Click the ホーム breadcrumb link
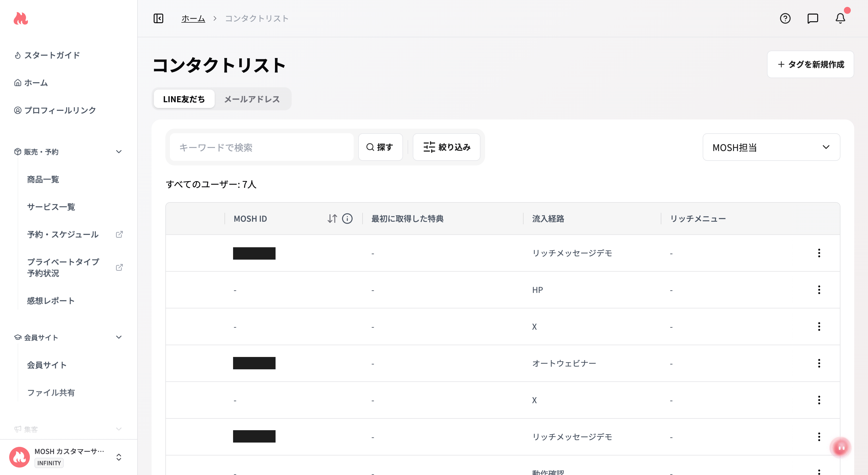This screenshot has width=868, height=475. pyautogui.click(x=193, y=19)
